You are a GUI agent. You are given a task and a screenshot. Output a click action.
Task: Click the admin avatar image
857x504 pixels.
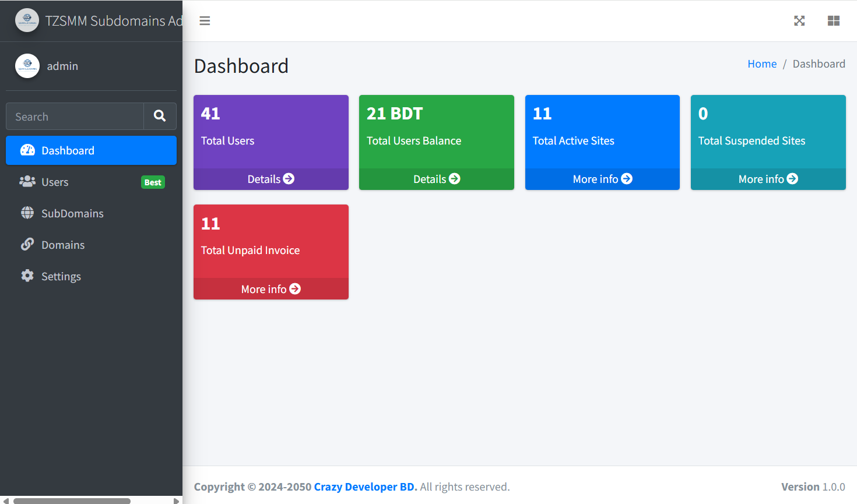[x=27, y=66]
